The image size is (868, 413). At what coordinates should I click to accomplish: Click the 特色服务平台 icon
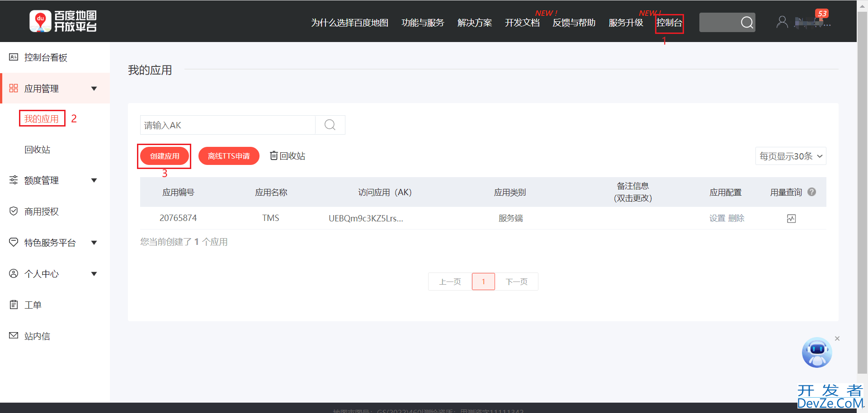tap(14, 242)
